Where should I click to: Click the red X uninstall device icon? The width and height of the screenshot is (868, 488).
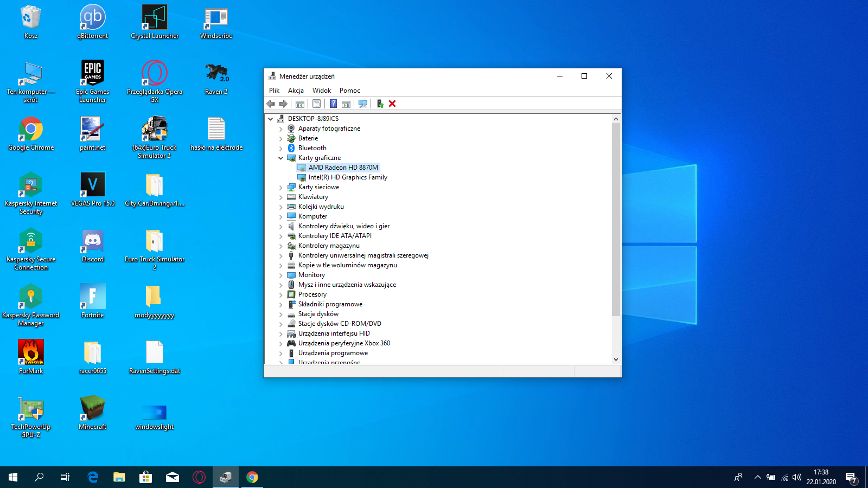pos(392,104)
